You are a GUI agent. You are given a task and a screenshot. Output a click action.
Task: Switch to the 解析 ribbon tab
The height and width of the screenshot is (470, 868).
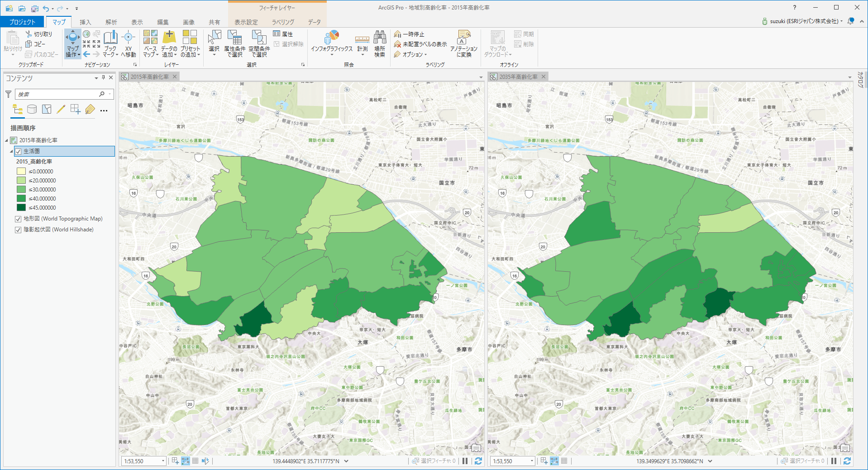click(111, 22)
